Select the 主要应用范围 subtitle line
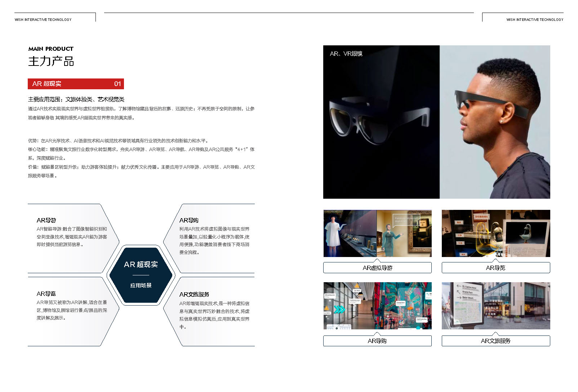Image resolution: width=578 pixels, height=392 pixels. click(x=76, y=99)
